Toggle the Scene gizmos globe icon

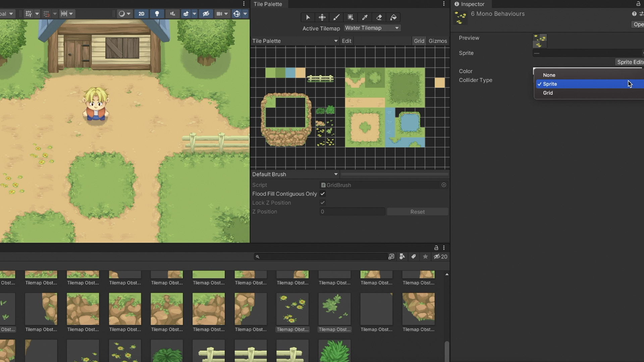pyautogui.click(x=236, y=14)
